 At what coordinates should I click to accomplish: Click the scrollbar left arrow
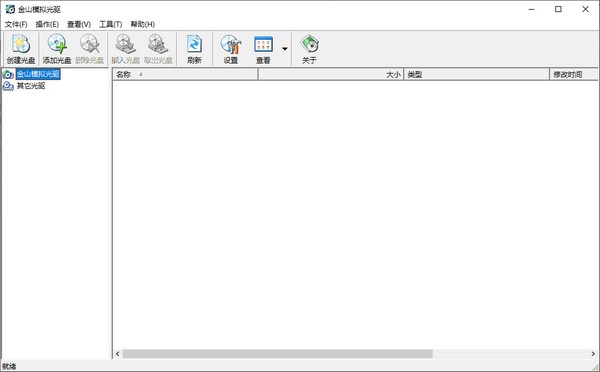click(117, 354)
